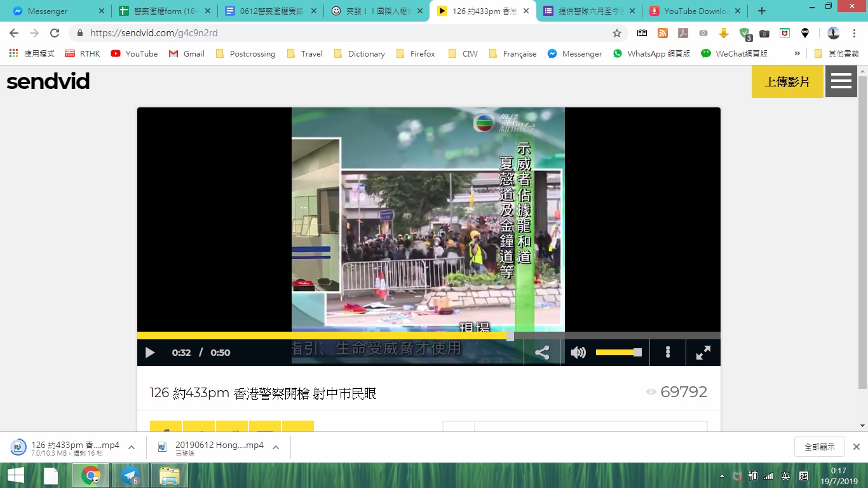Open the video share icon

[542, 353]
